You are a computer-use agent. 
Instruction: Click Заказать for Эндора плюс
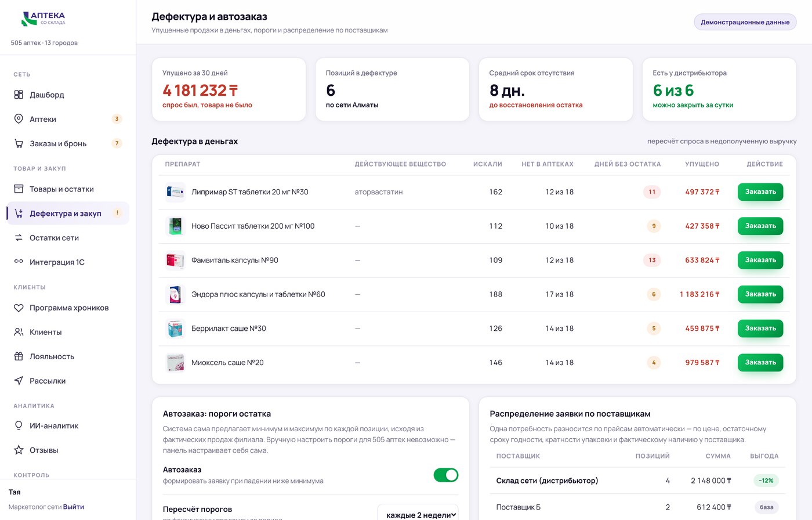tap(760, 295)
